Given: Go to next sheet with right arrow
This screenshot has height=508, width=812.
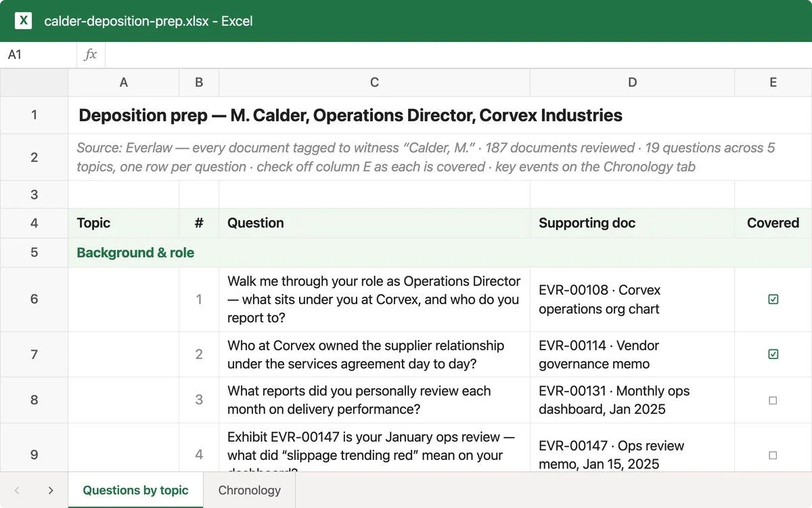Looking at the screenshot, I should tap(51, 490).
